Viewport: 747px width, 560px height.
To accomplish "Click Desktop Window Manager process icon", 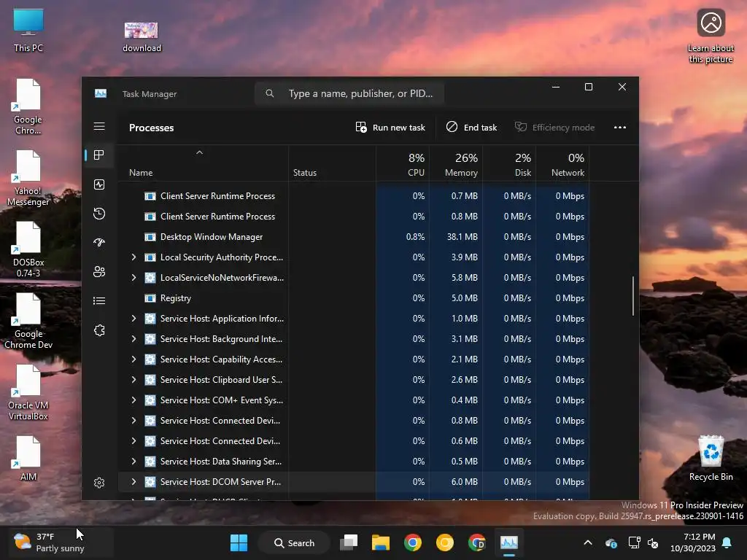I will [150, 237].
